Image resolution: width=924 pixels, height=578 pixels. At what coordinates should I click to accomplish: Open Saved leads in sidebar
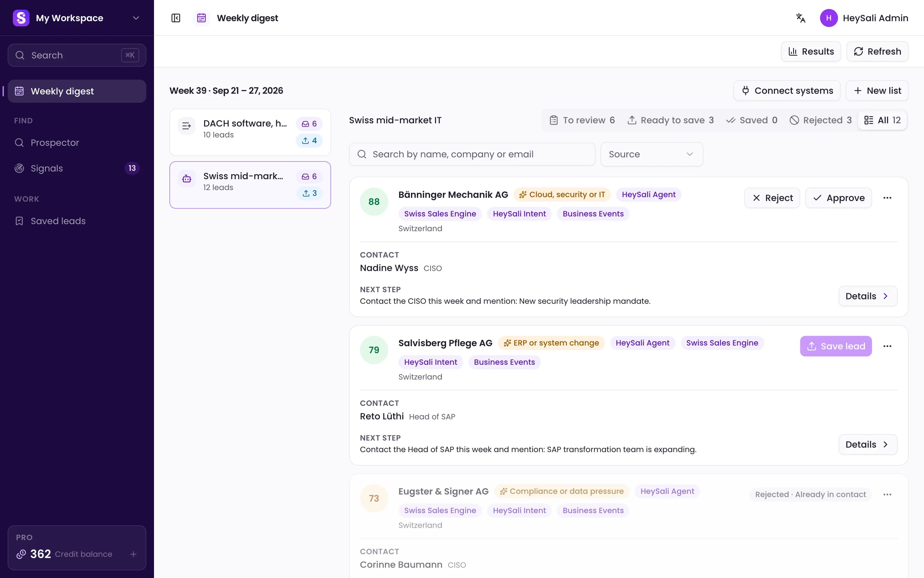pos(77,221)
